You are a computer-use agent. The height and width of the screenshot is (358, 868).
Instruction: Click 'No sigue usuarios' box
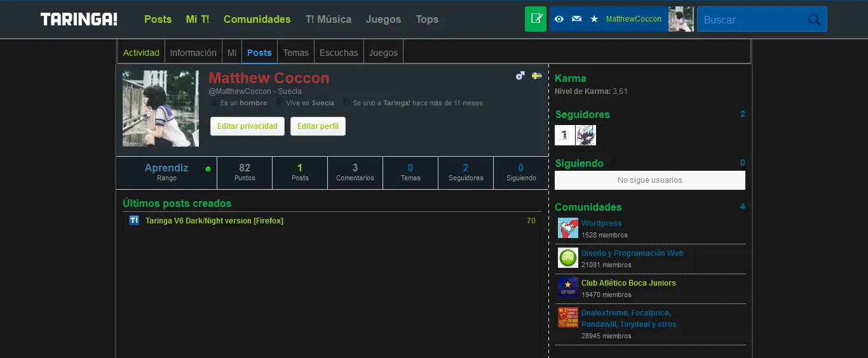coord(650,180)
